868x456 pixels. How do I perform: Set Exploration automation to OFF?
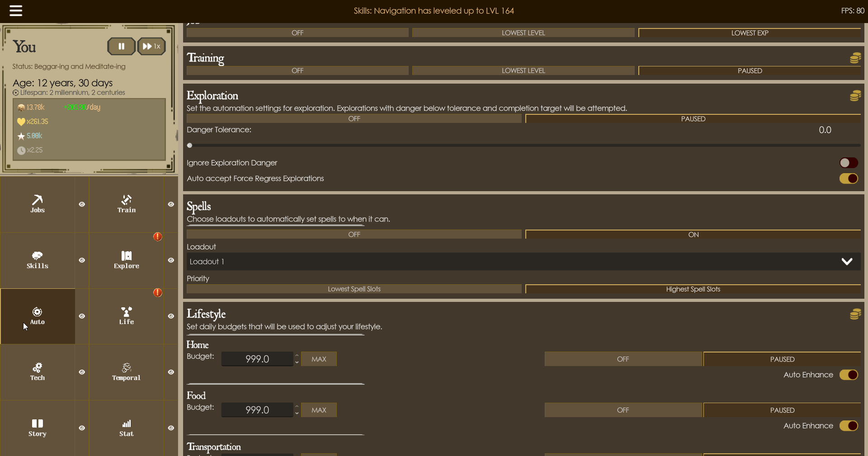click(354, 119)
